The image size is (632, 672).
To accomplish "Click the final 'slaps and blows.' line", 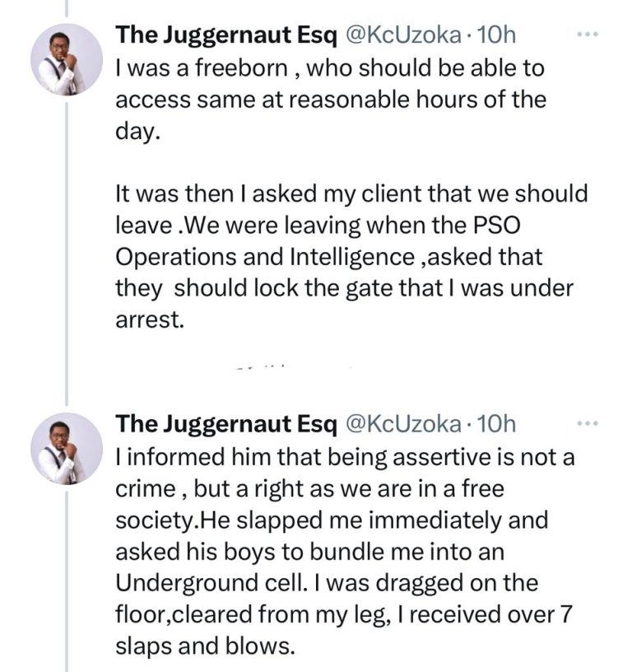I will [204, 646].
